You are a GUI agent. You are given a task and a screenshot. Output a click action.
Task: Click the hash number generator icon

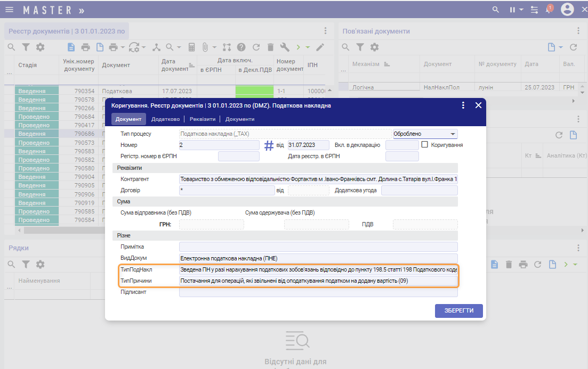(269, 145)
